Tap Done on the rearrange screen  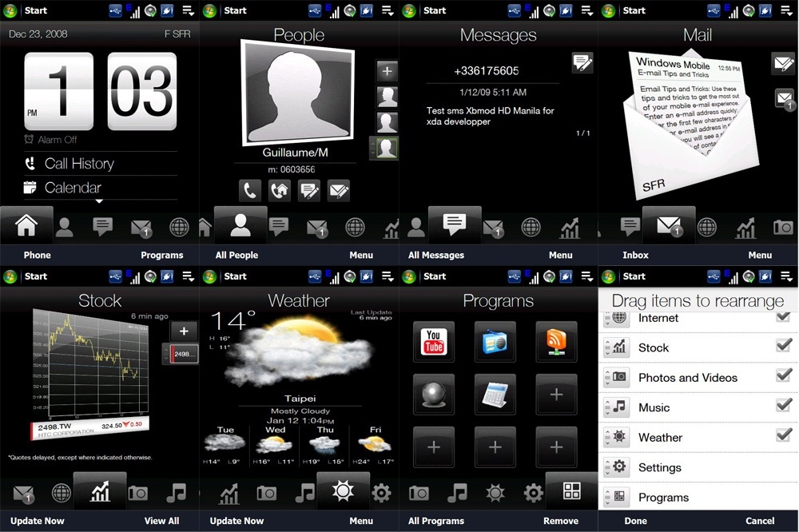point(634,521)
